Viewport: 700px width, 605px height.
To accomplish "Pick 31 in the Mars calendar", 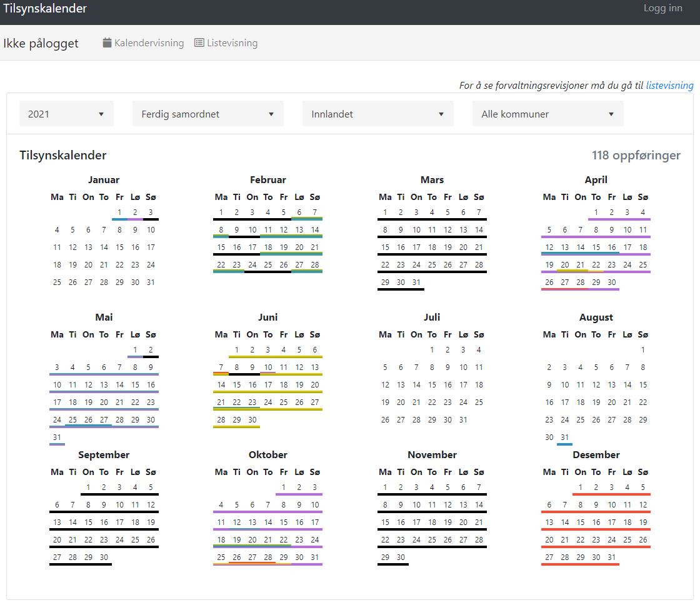I will (416, 282).
